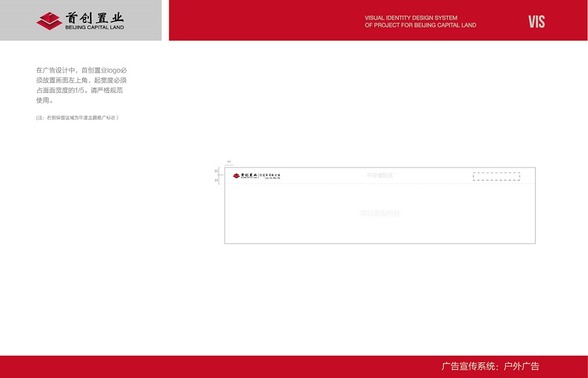Select "BEIJING CAPITAL LAND" under the header logo
The width and height of the screenshot is (588, 378).
(x=95, y=27)
